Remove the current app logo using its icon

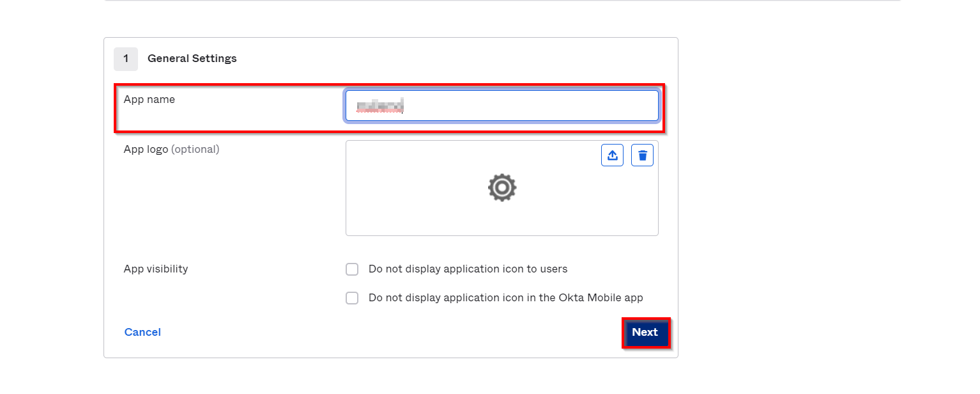pyautogui.click(x=642, y=155)
